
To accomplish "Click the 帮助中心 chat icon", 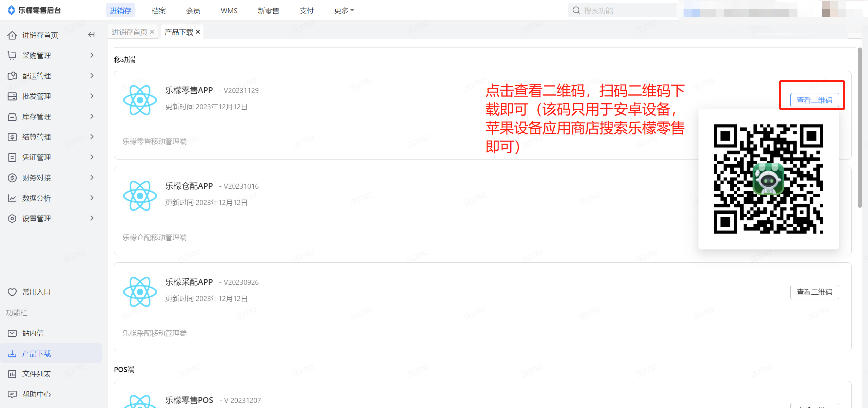I will pyautogui.click(x=12, y=394).
